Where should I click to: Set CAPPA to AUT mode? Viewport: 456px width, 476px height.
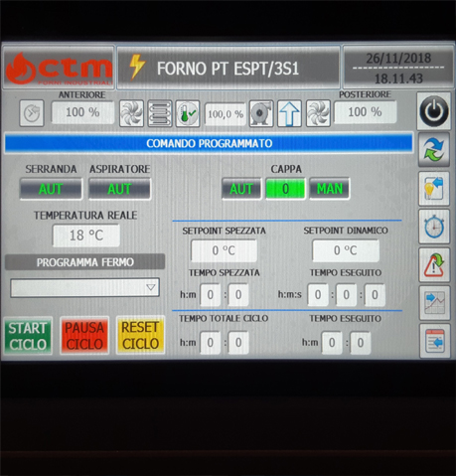pos(241,189)
